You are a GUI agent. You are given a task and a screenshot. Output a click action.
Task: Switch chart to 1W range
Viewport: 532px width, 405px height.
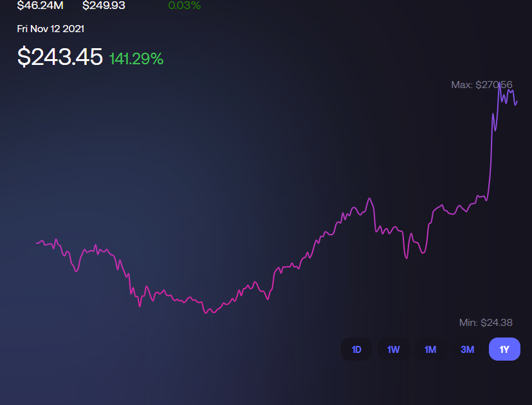394,350
